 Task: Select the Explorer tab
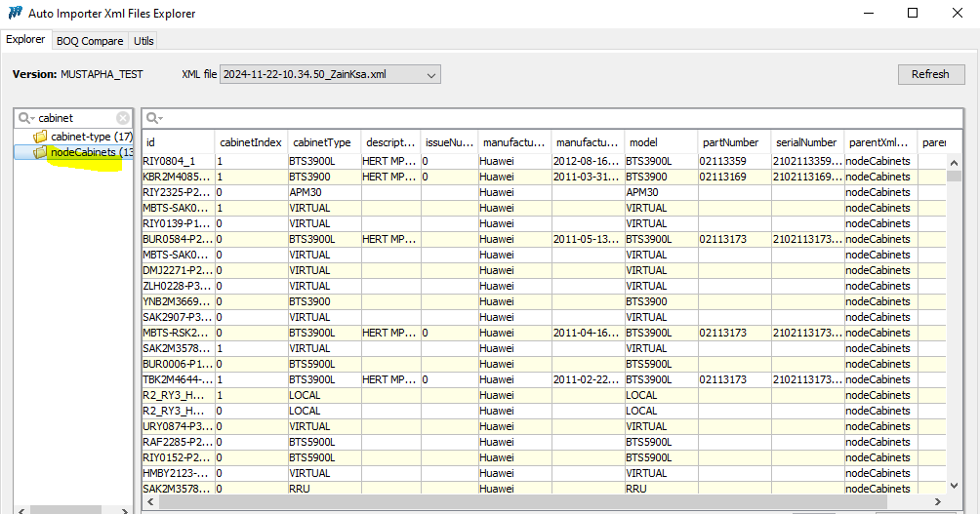tap(25, 40)
